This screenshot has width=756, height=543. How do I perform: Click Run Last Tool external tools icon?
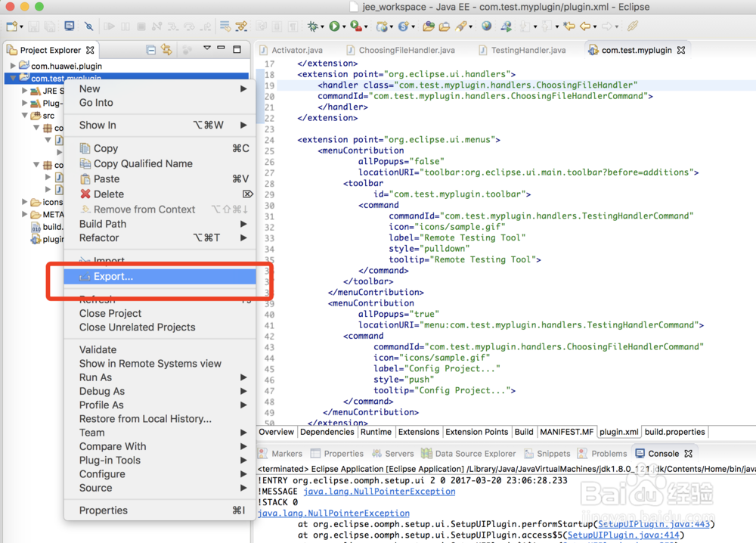356,26
